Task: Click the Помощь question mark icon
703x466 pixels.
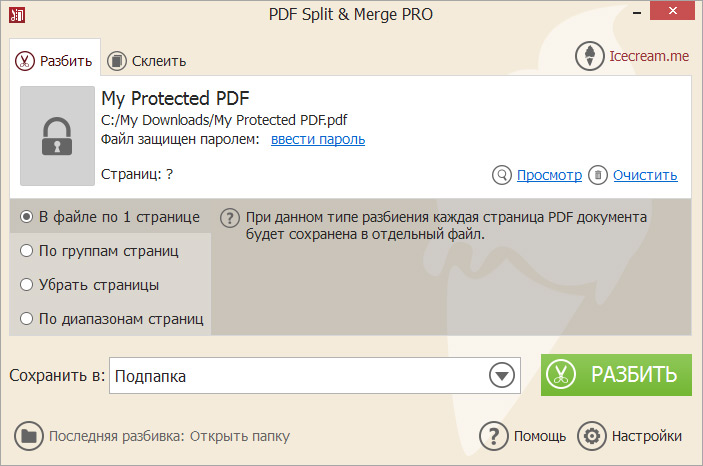Action: coord(494,436)
